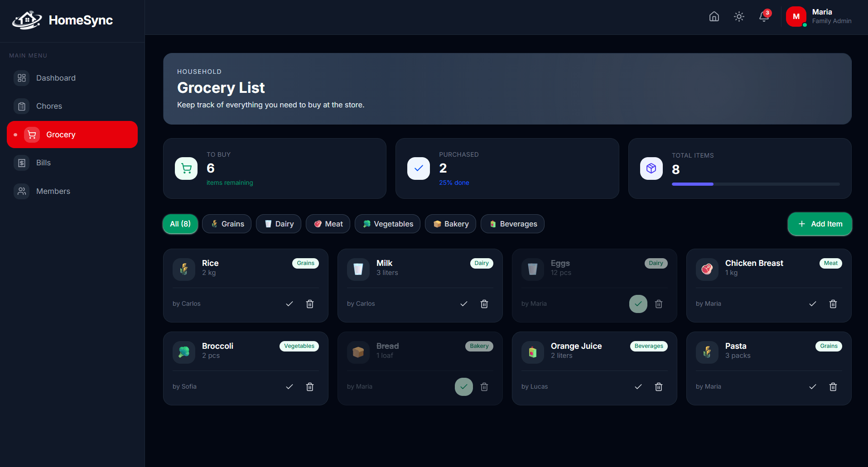868x467 pixels.
Task: Select the Chores clipboard icon
Action: pyautogui.click(x=21, y=106)
